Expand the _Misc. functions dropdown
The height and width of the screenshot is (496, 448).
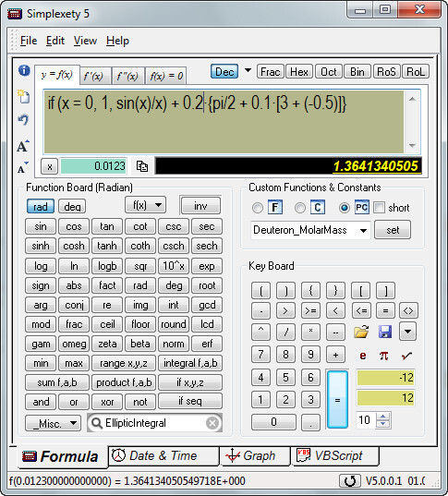[x=53, y=423]
